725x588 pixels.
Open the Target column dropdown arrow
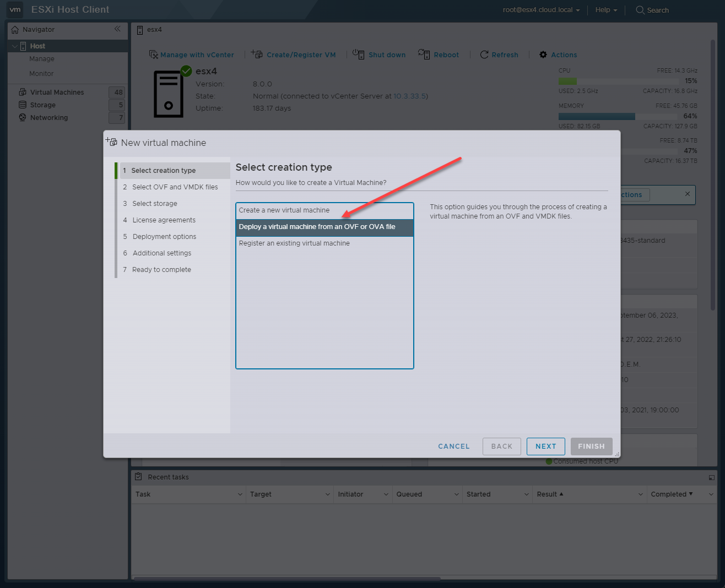[x=328, y=494]
